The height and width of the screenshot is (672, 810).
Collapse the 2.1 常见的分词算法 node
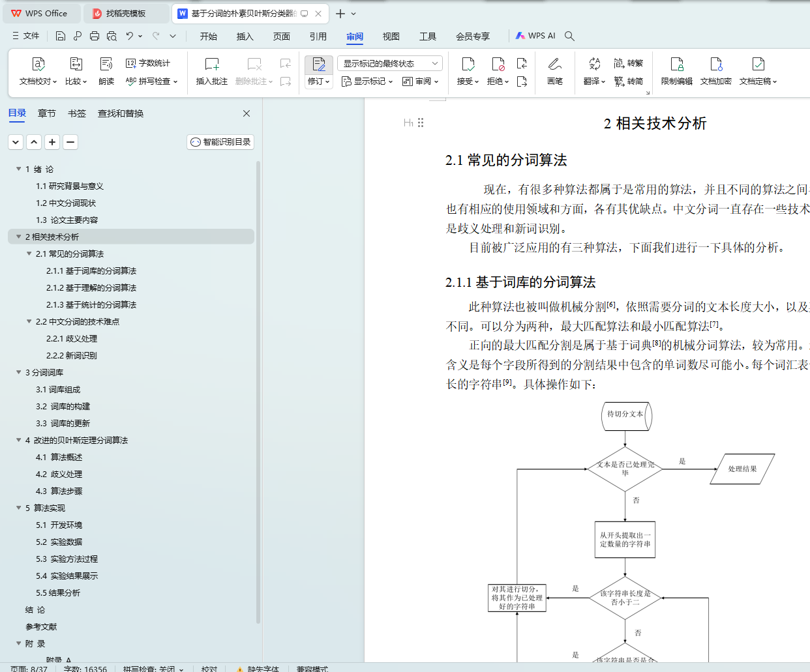[x=29, y=254]
